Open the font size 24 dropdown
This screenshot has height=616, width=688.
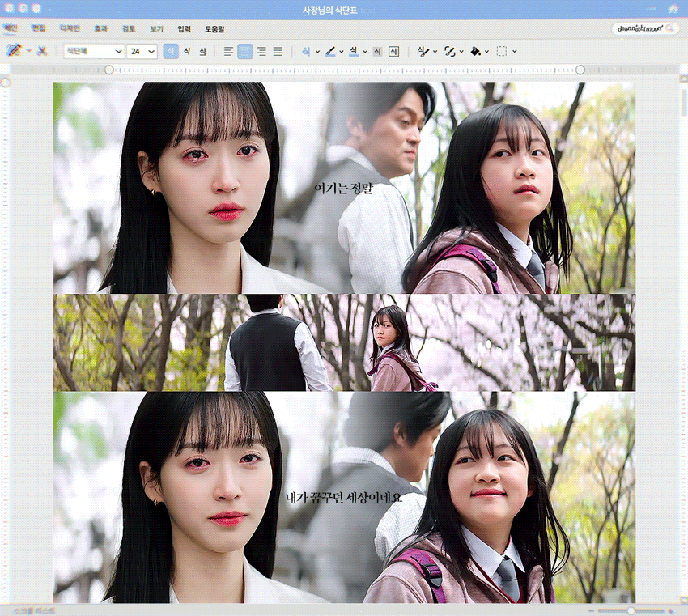coord(142,51)
